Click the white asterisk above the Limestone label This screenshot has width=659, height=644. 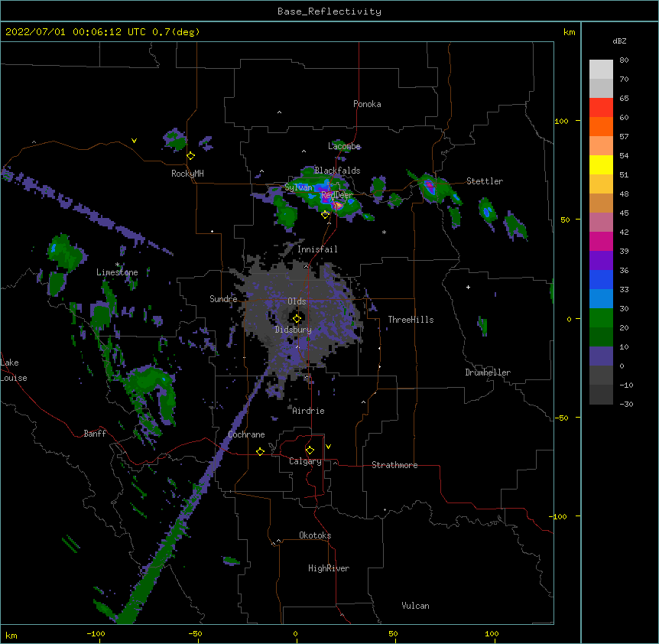tap(117, 265)
